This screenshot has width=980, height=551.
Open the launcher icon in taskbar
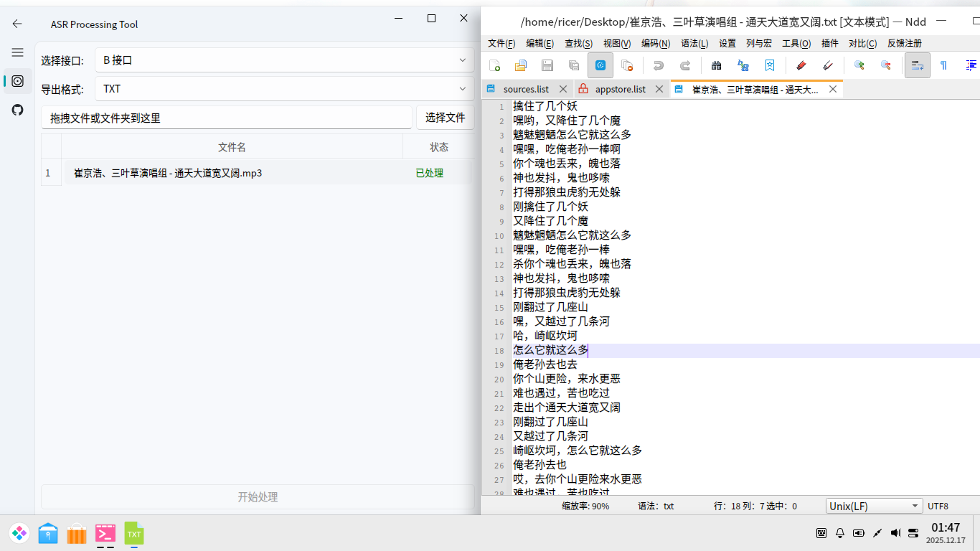tap(19, 533)
